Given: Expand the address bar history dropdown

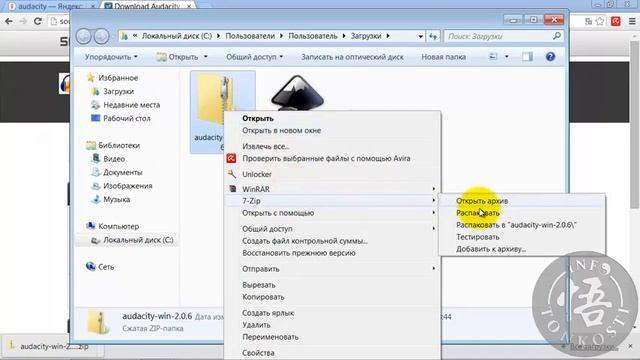Looking at the screenshot, I should click(420, 36).
